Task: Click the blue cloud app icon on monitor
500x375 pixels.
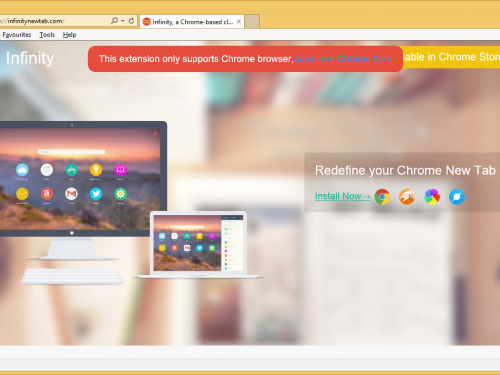Action: [x=22, y=170]
